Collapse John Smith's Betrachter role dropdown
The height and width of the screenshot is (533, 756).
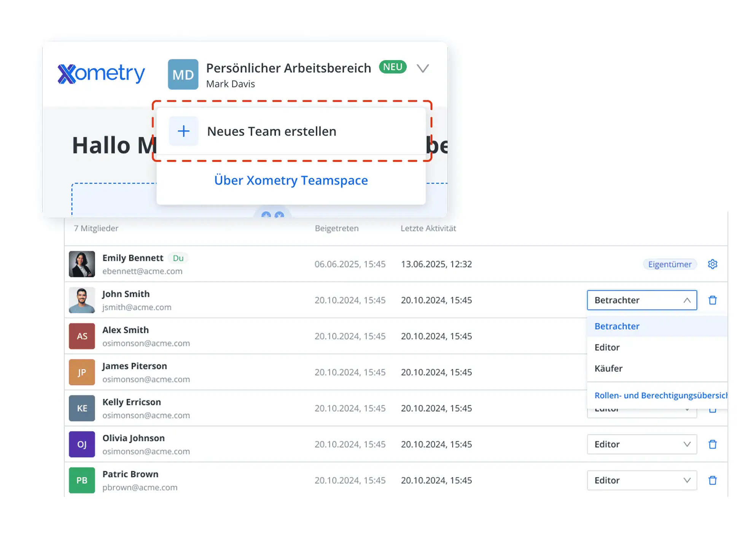pyautogui.click(x=642, y=300)
